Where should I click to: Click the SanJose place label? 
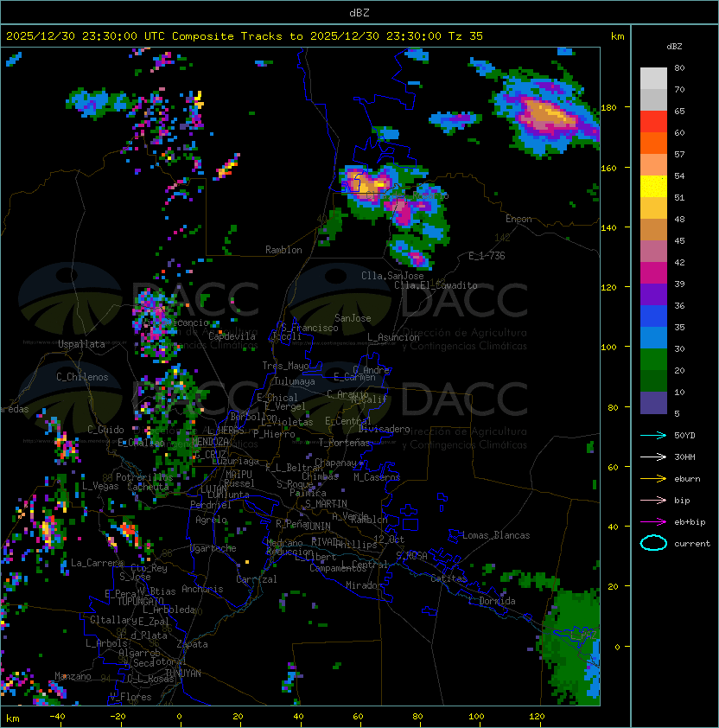pos(353,318)
